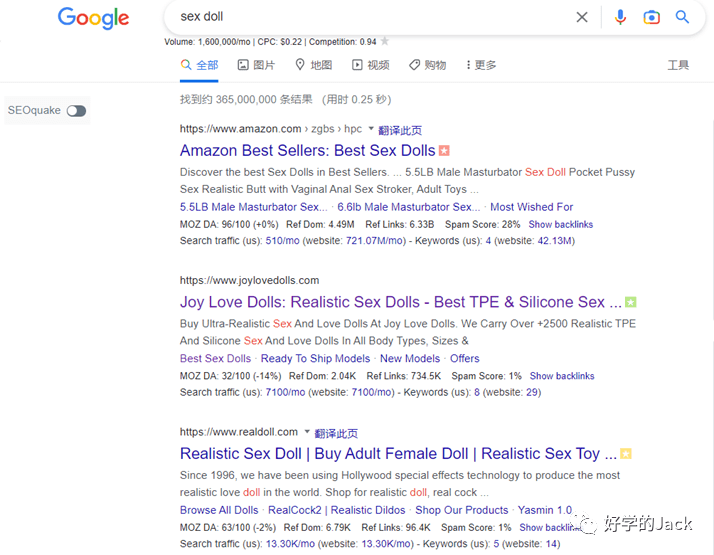Switch to the 购物 tab

tap(428, 65)
